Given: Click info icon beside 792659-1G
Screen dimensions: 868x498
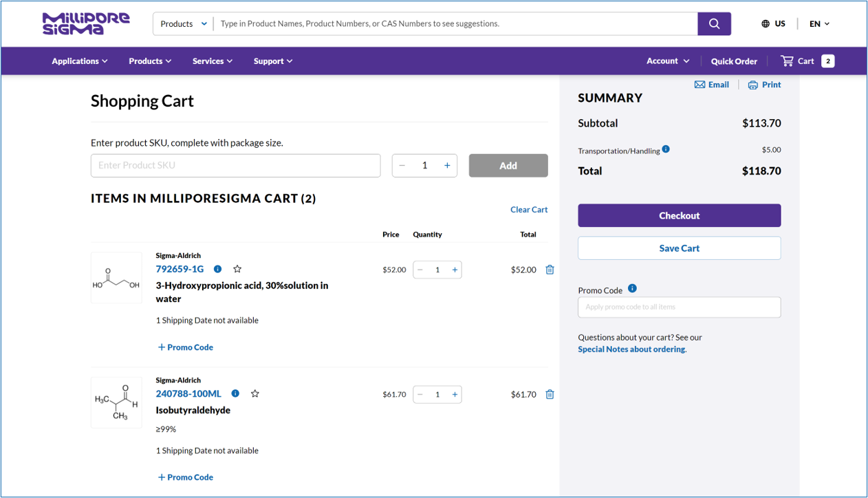Looking at the screenshot, I should 218,269.
